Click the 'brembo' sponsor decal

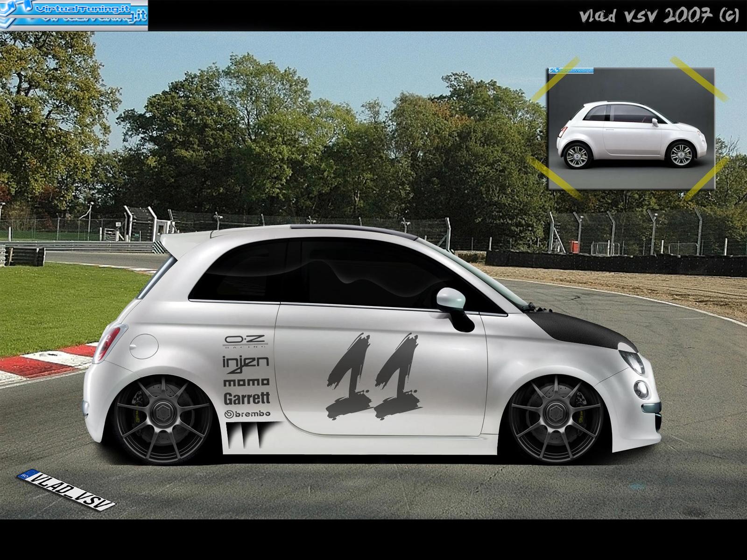point(247,413)
